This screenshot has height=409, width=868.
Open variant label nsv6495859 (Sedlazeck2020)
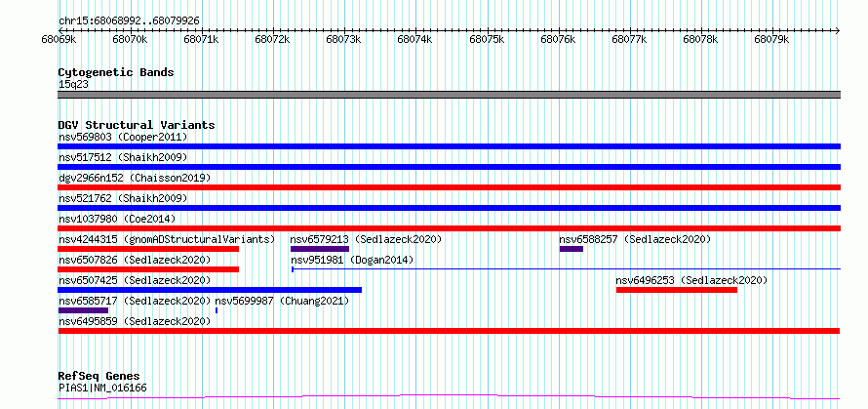tap(135, 321)
